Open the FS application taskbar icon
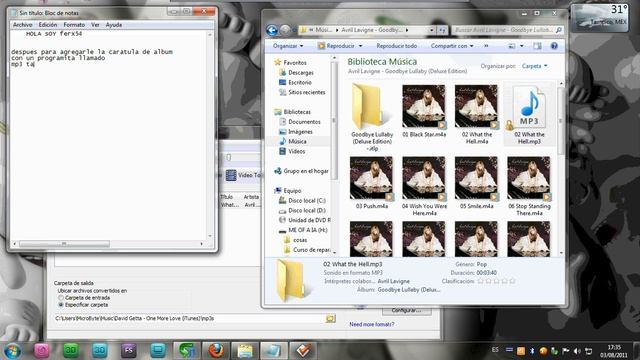The image size is (640, 360). (129, 350)
